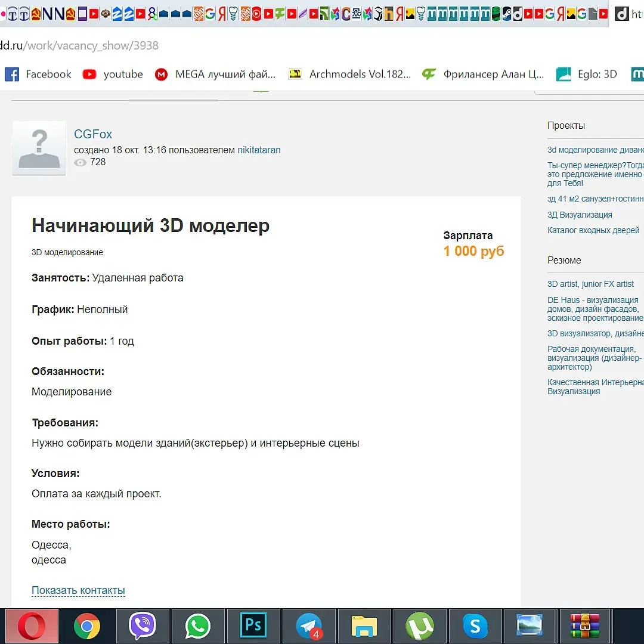Open resume 3D визуализатор, дизайнер

[x=596, y=333]
